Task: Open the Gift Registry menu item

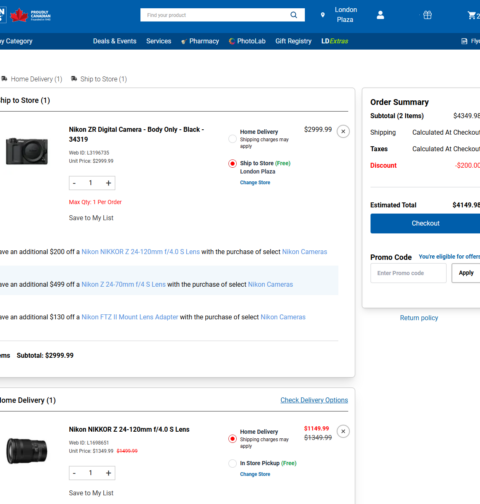Action: pyautogui.click(x=293, y=41)
